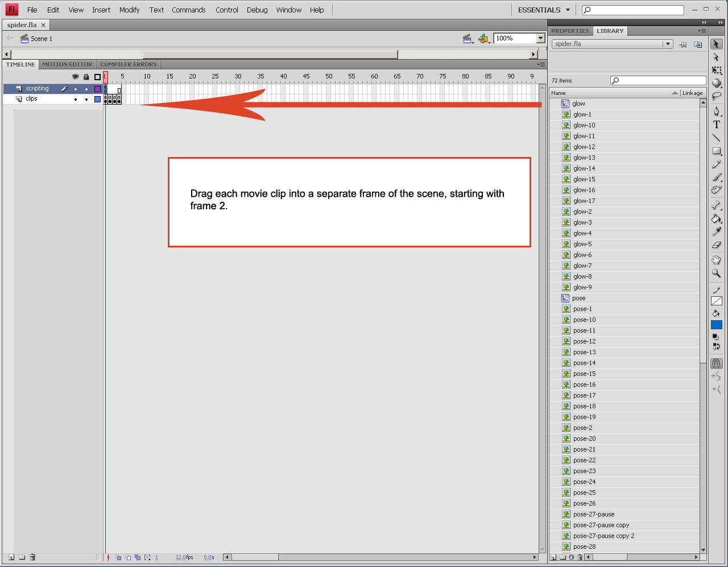Screen dimensions: 728x567
Task: Click the purple scripting layer outline swatch
Action: [97, 89]
